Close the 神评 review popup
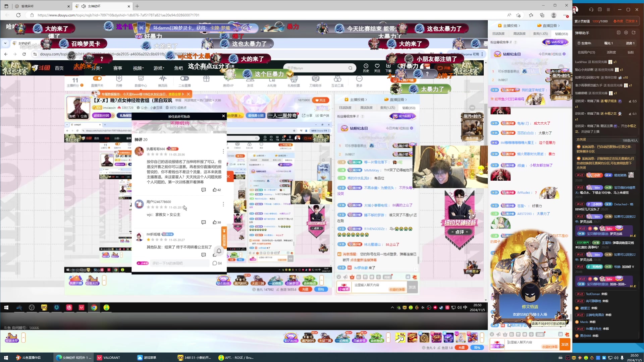This screenshot has height=362, width=644. 223,116
